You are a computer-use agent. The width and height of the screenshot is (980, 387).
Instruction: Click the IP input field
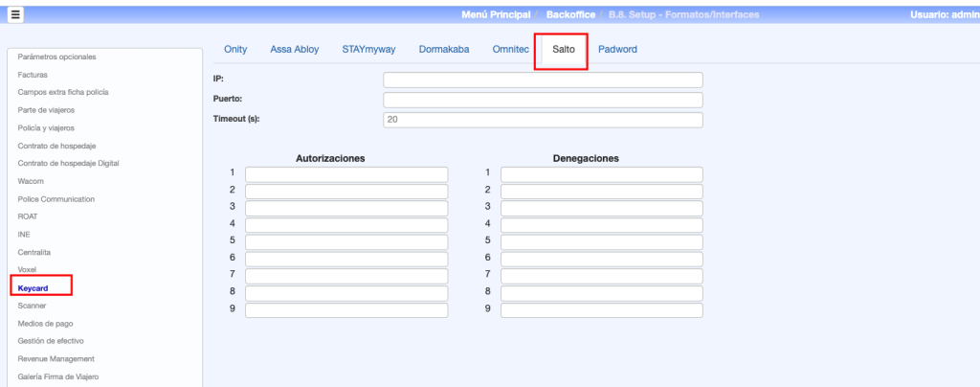[543, 80]
